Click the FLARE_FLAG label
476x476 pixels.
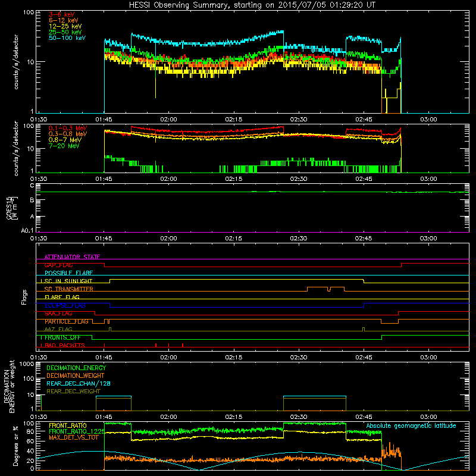[62, 297]
